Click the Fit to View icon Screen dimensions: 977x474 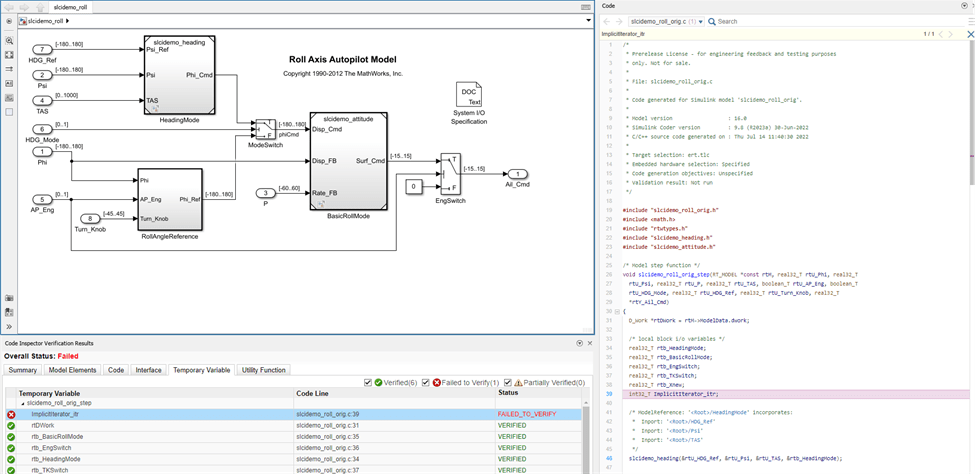pyautogui.click(x=9, y=55)
